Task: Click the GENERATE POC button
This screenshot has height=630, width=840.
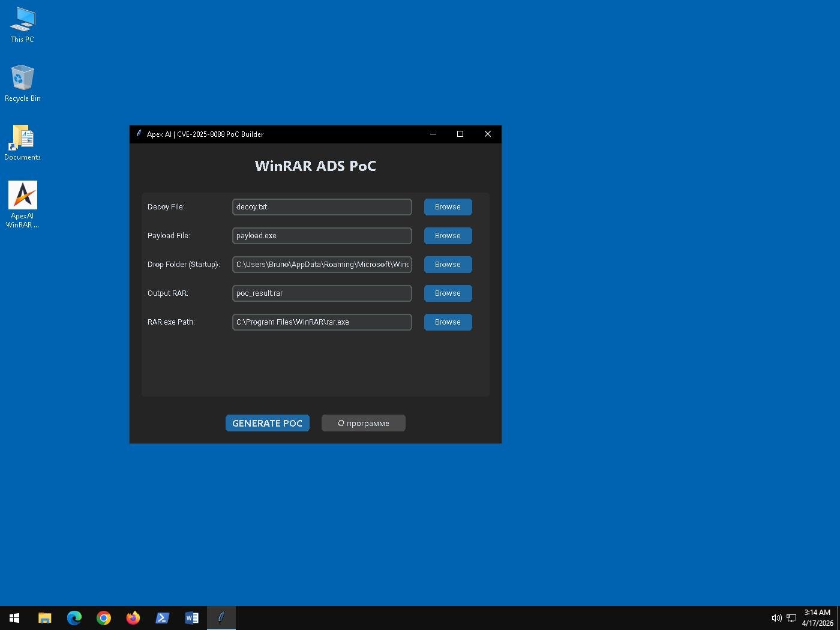Action: click(268, 423)
